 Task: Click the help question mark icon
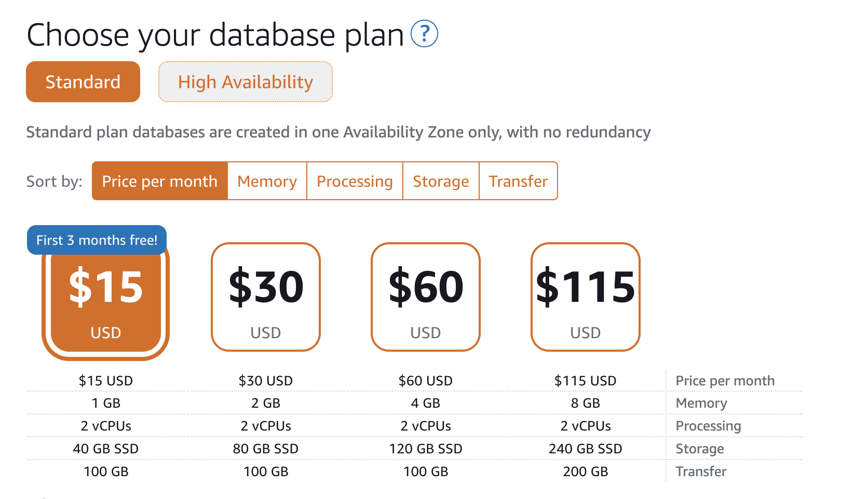[424, 34]
